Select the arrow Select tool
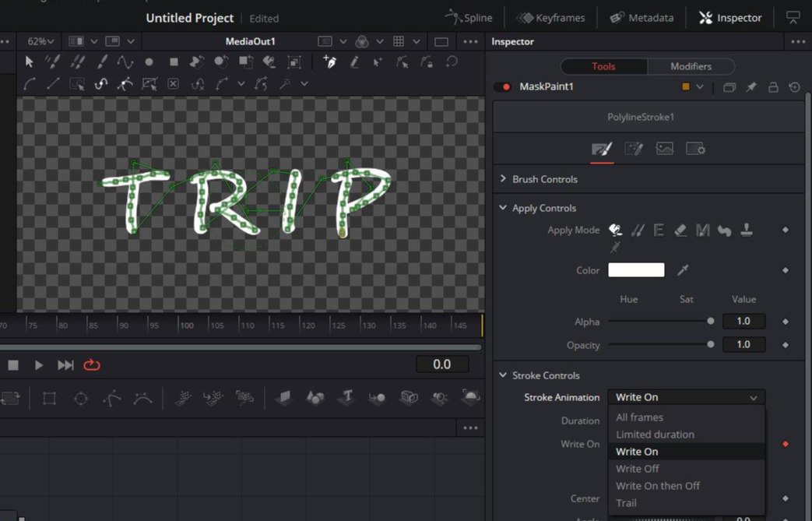Viewport: 812px width, 521px height. (29, 62)
